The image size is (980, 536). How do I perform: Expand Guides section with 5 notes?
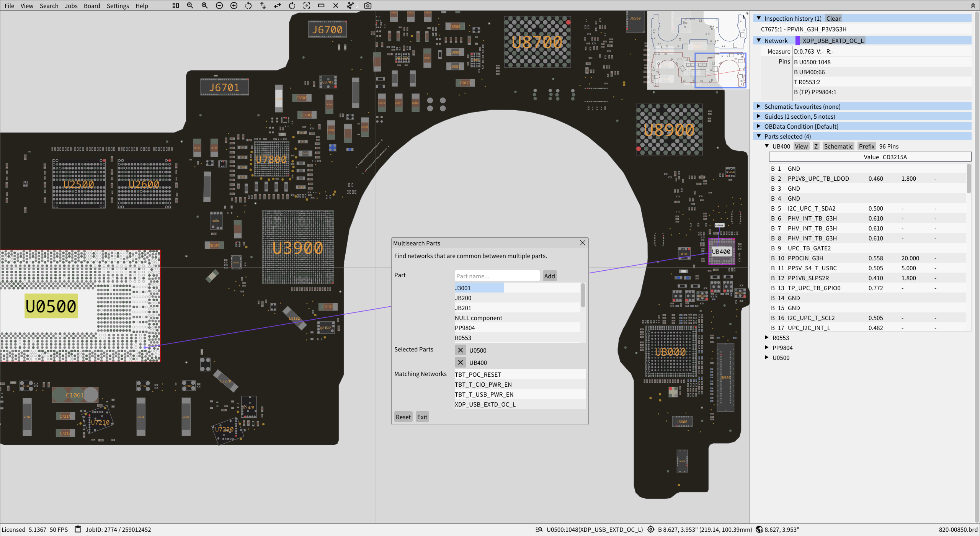coord(759,116)
